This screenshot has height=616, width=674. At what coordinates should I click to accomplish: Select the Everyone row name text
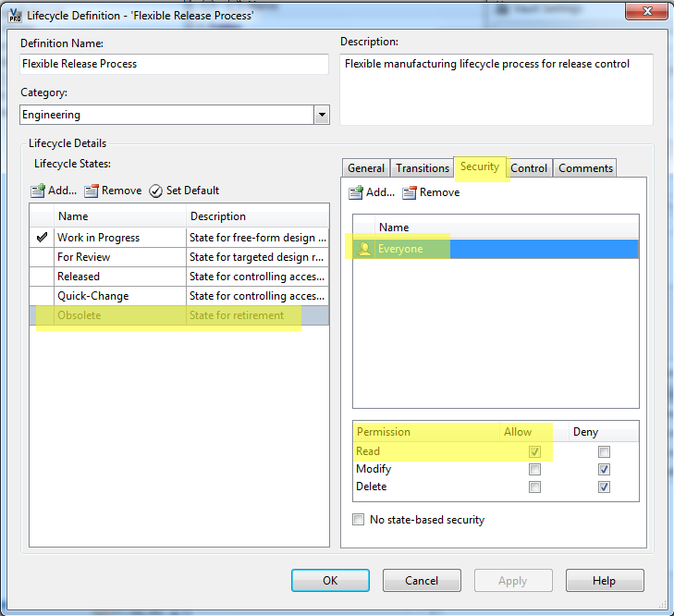pos(400,249)
